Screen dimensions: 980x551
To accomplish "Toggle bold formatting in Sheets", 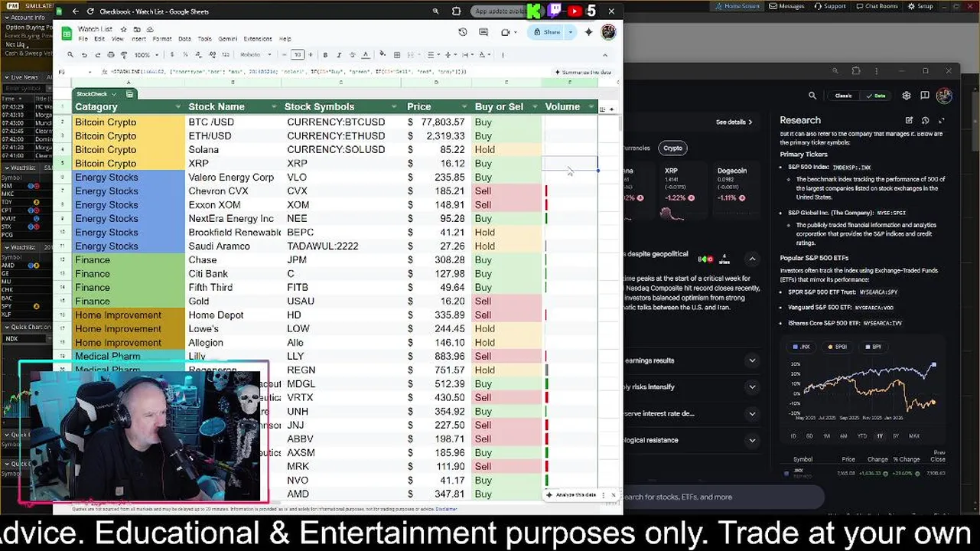I will click(x=325, y=55).
